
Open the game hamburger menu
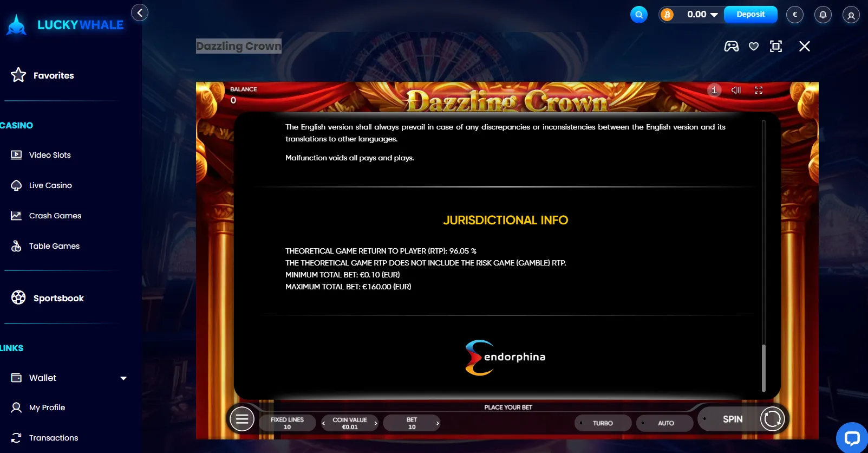click(x=242, y=419)
